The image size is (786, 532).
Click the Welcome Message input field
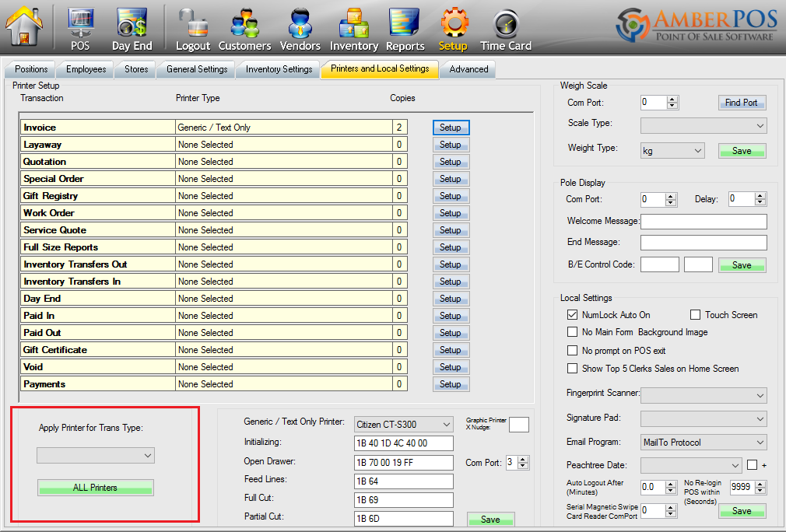(704, 222)
